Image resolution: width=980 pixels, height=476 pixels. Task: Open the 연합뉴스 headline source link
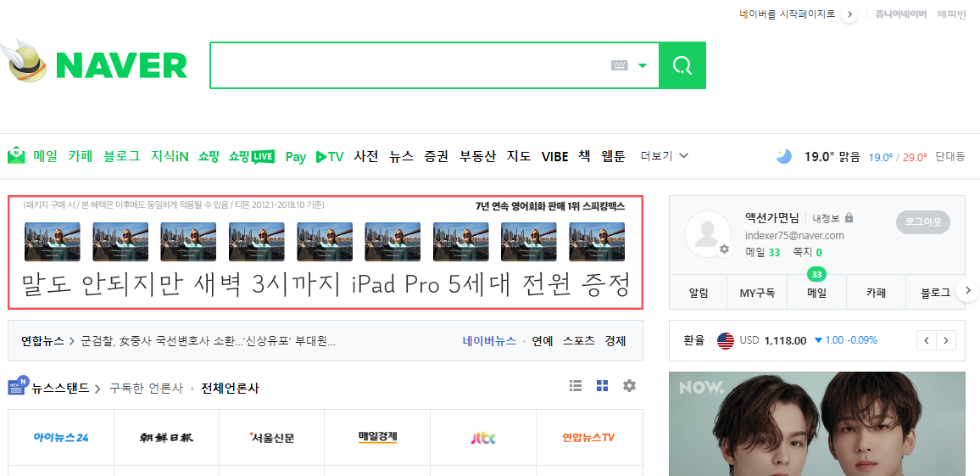coord(42,342)
